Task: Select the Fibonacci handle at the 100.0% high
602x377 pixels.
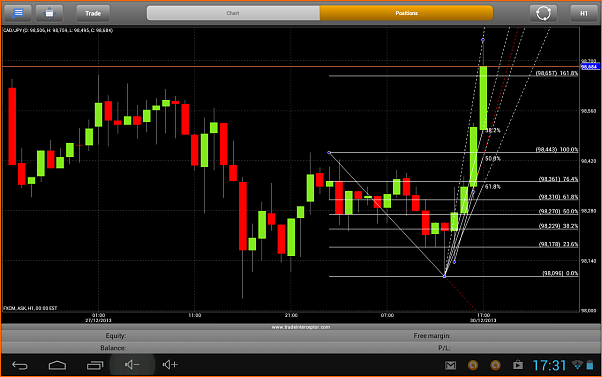Action: (x=329, y=152)
